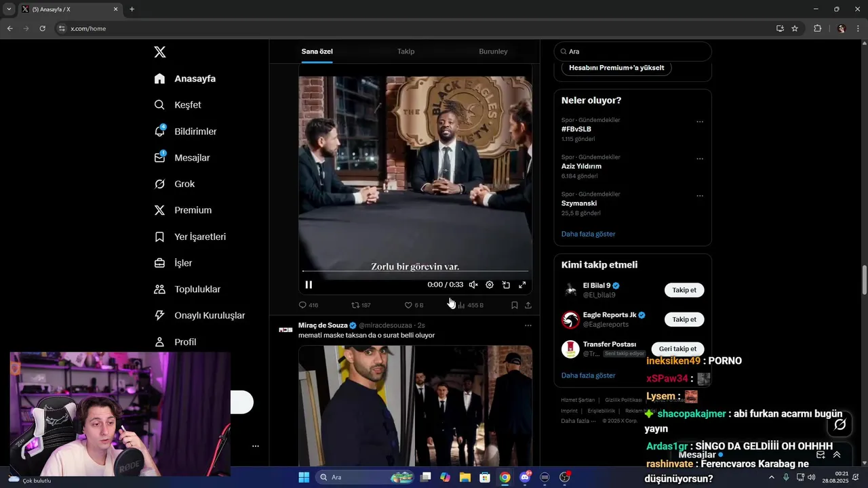Click the X search field Ara
Viewport: 868px width, 488px height.
pos(633,52)
